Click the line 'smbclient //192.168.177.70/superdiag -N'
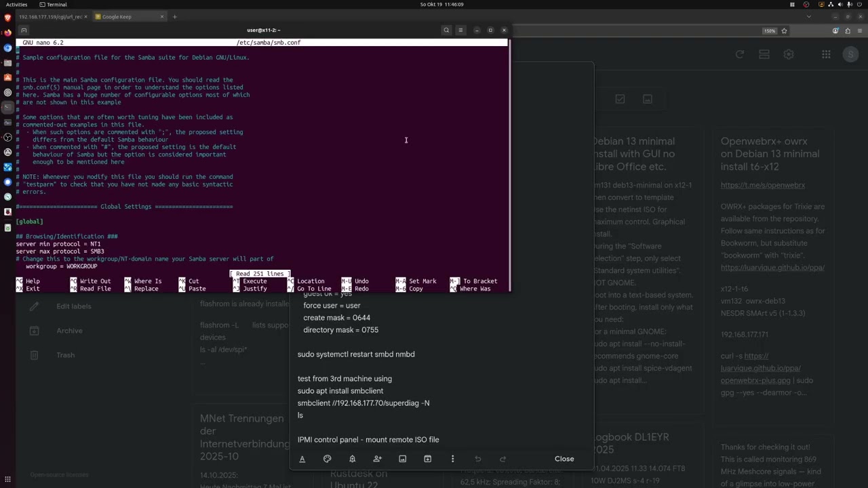868x488 pixels. click(x=363, y=403)
